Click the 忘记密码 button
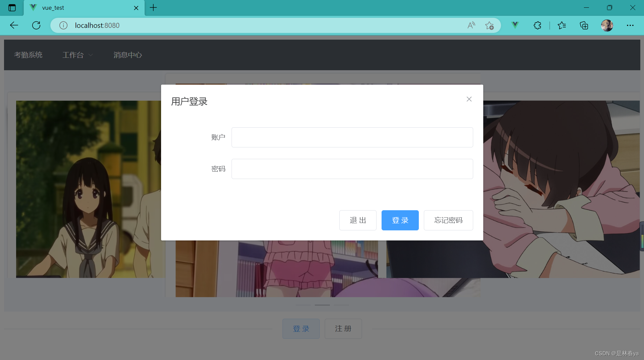The image size is (644, 360). pyautogui.click(x=448, y=220)
